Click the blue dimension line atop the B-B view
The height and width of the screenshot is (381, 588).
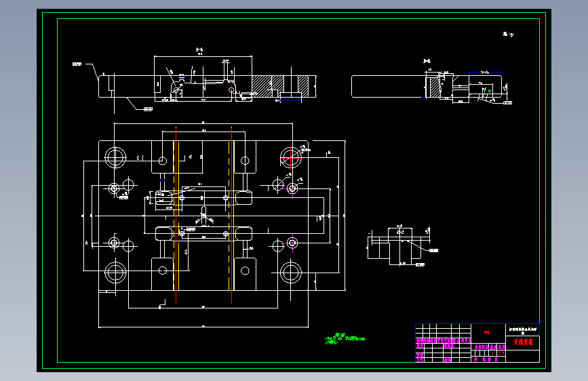click(x=485, y=72)
